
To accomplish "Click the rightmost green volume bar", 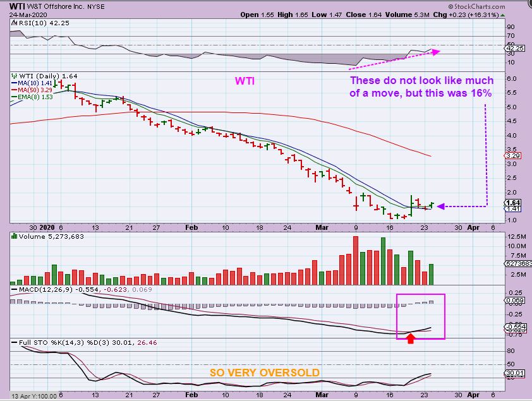I will [431, 274].
